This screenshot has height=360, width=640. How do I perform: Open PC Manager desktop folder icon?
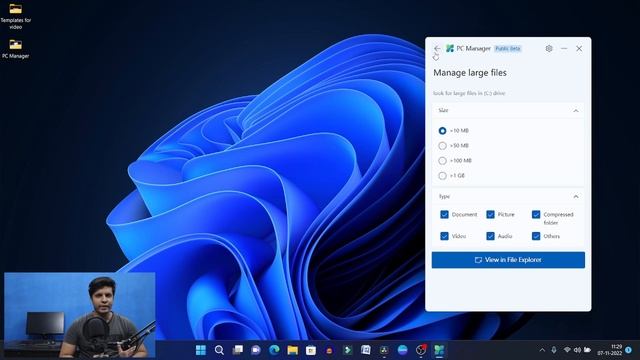(16, 49)
